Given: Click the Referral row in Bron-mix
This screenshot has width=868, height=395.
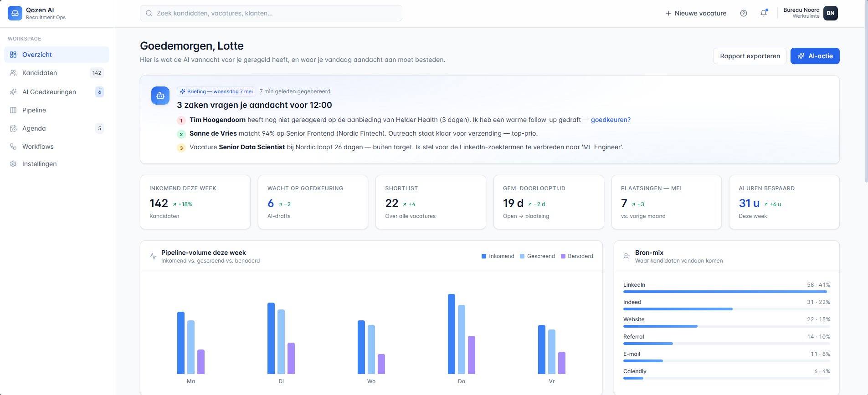Looking at the screenshot, I should [727, 339].
